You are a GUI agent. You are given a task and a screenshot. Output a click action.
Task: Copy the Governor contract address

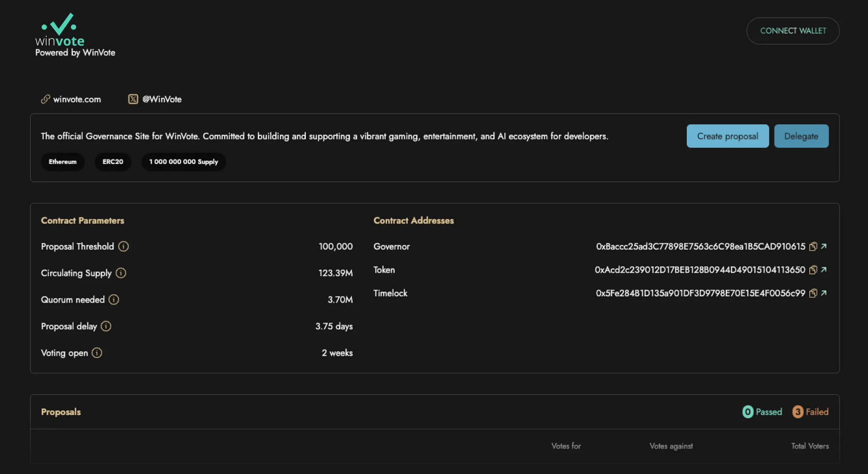[x=813, y=246]
